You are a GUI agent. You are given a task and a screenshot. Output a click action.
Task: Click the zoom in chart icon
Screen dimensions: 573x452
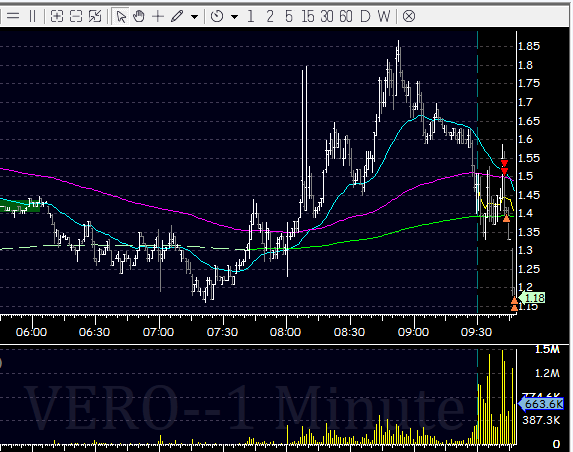[x=57, y=16]
